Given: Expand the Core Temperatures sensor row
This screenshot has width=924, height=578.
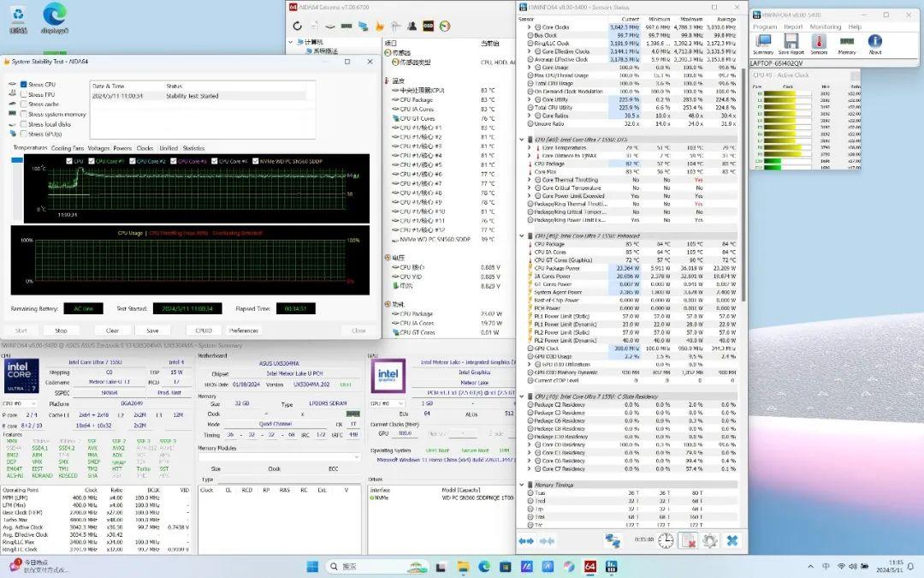Looking at the screenshot, I should tap(529, 148).
